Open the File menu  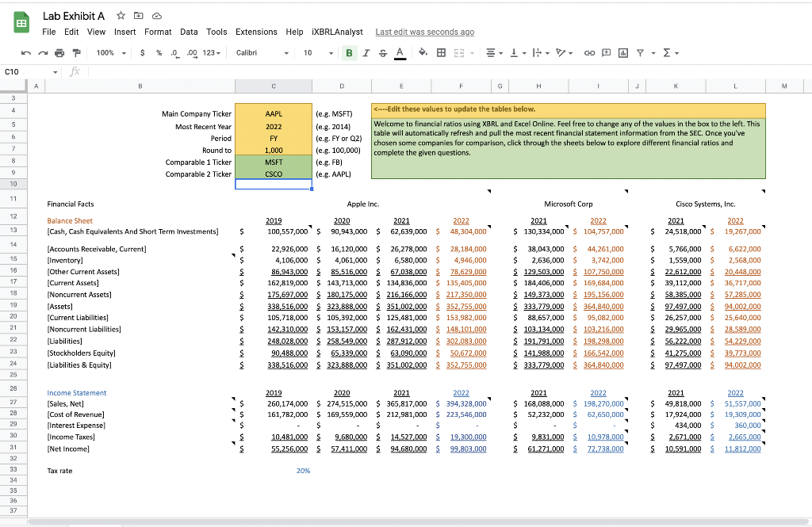pyautogui.click(x=48, y=32)
